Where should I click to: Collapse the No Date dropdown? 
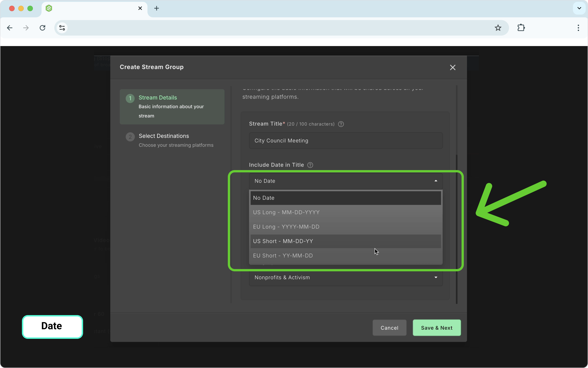(x=346, y=181)
